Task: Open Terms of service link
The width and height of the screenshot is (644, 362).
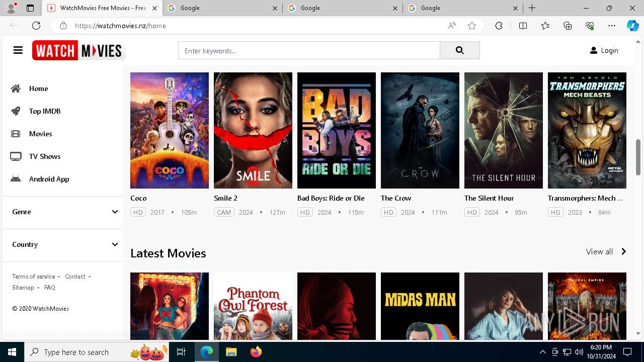Action: pyautogui.click(x=34, y=277)
